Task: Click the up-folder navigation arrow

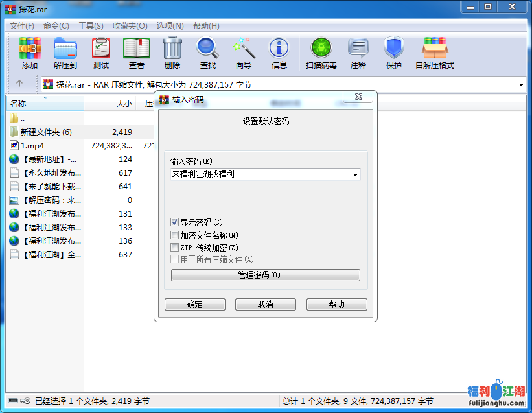Action: [19, 84]
